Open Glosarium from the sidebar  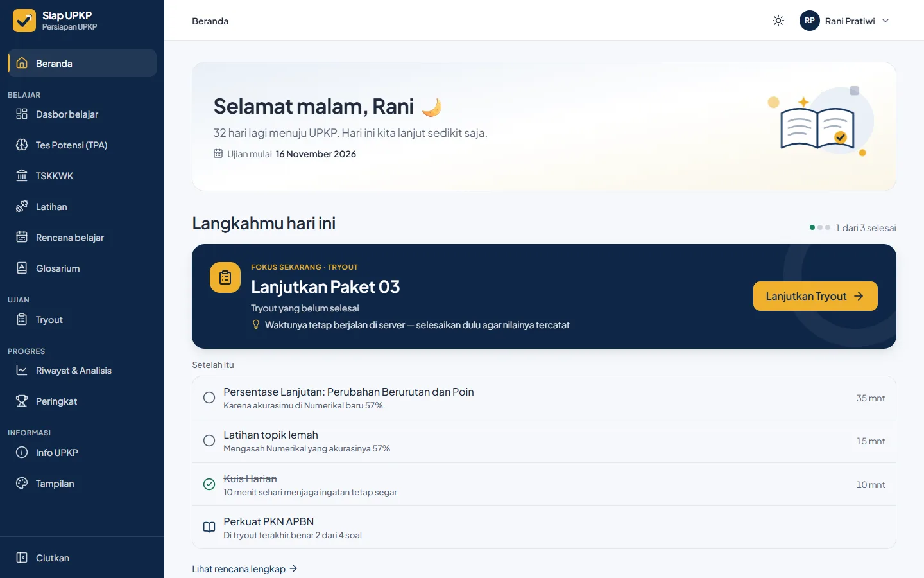[x=82, y=268]
